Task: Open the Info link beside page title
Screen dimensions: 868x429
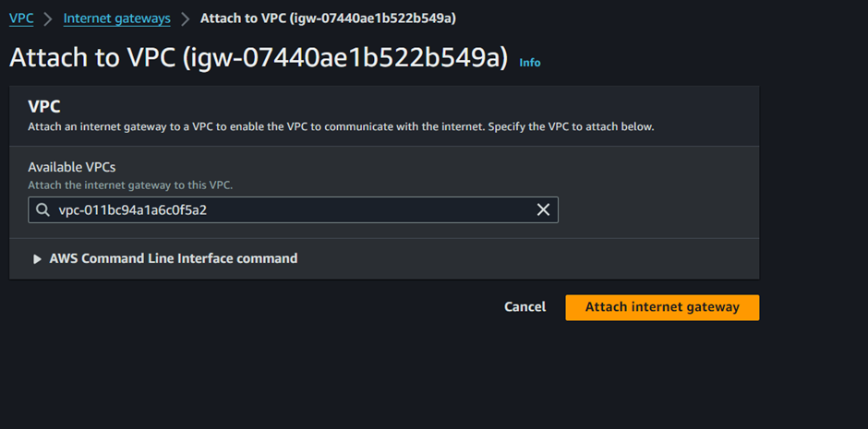Action: click(x=530, y=63)
